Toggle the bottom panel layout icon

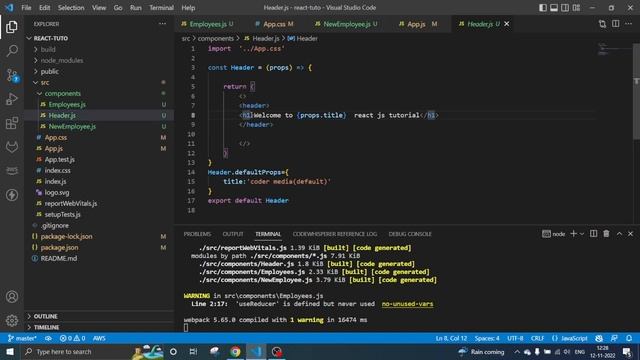coord(554,8)
